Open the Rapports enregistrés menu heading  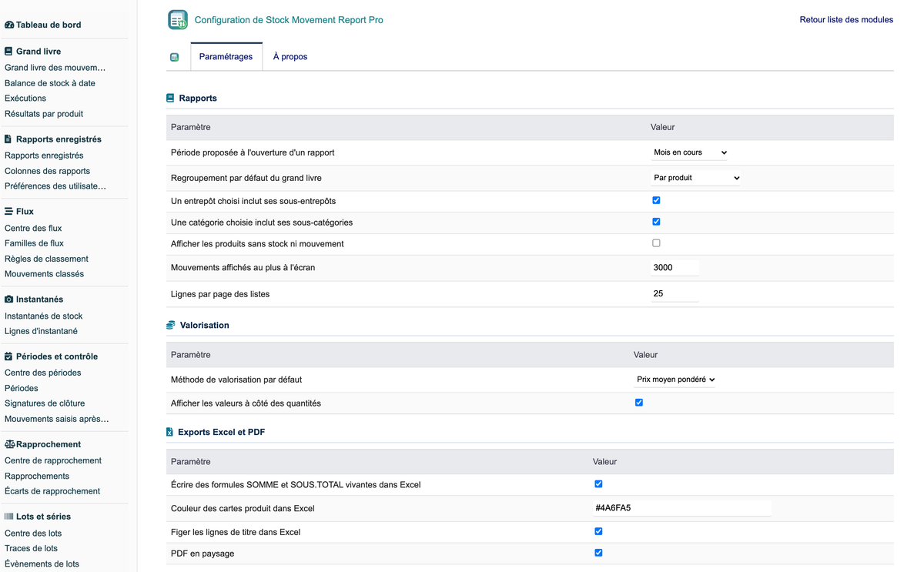click(x=59, y=139)
